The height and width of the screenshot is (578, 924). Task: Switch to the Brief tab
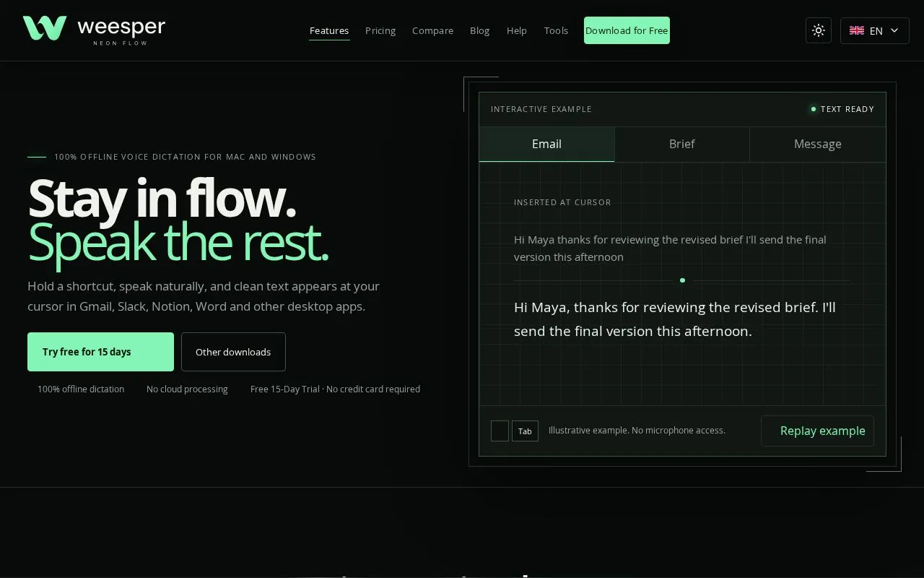pos(682,144)
